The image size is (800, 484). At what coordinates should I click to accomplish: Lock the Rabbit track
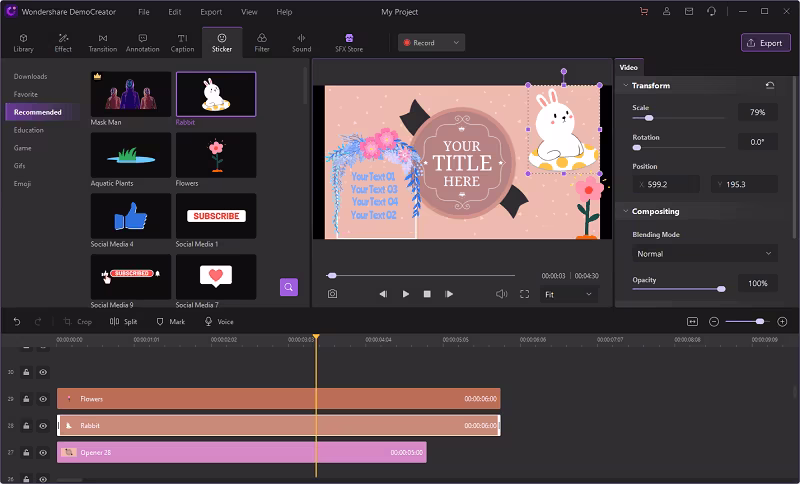coord(27,426)
